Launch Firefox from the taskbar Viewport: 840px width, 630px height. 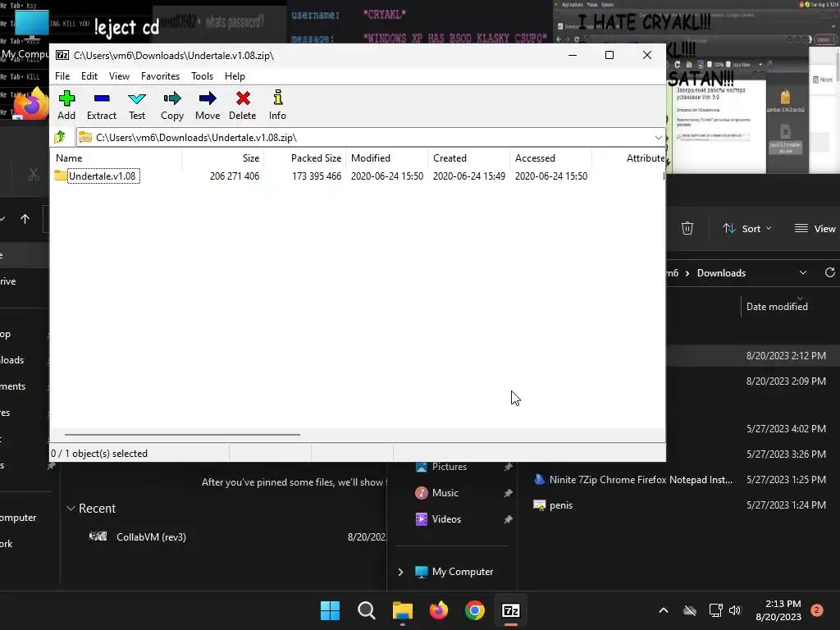439,610
